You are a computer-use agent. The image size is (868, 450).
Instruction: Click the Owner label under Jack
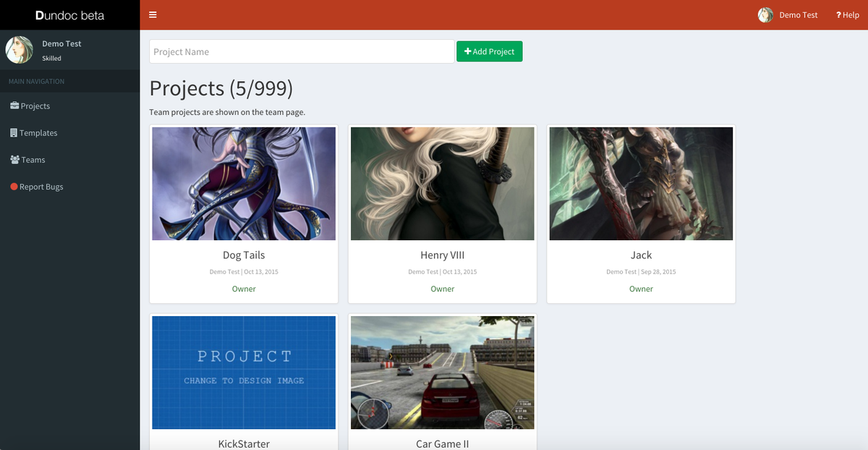(x=641, y=289)
